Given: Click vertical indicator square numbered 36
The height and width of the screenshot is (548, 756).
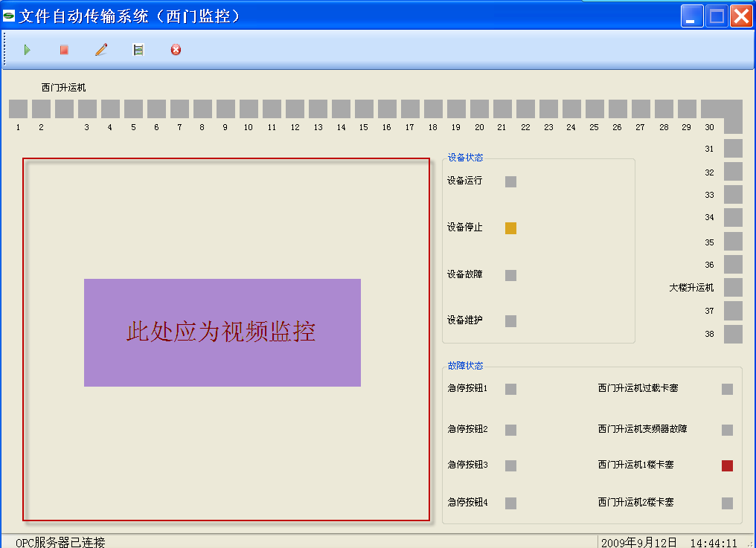Looking at the screenshot, I should coord(734,265).
